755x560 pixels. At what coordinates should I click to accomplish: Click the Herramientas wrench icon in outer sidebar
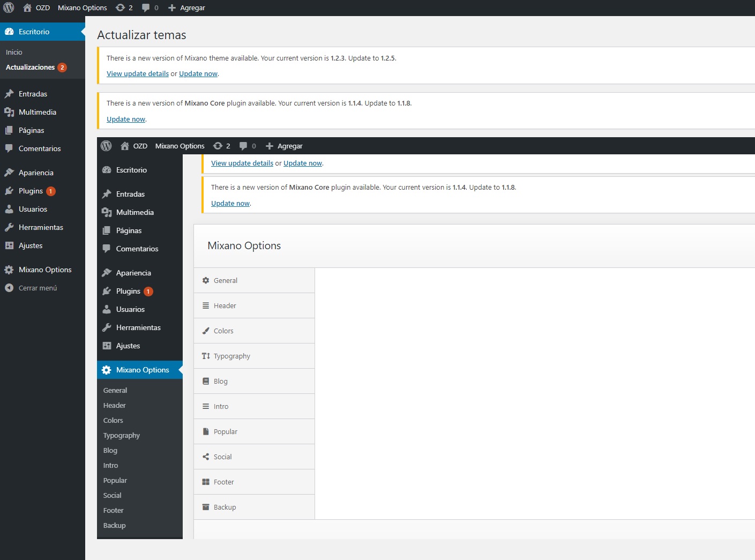click(x=9, y=227)
